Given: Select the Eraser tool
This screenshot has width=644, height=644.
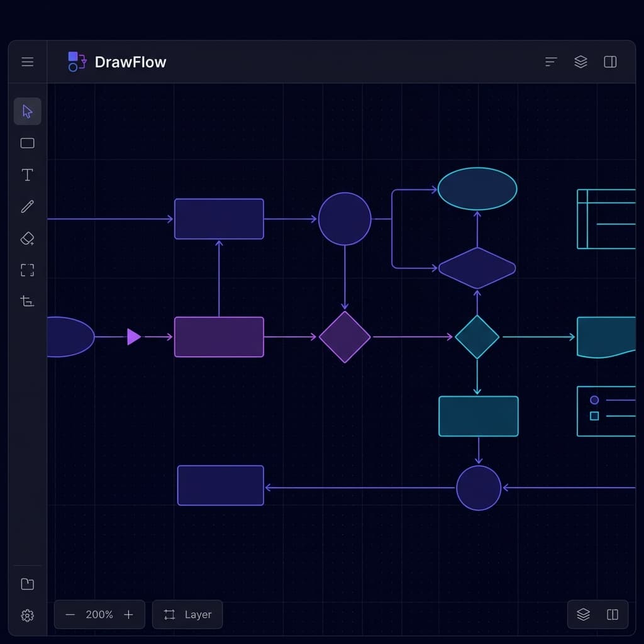Looking at the screenshot, I should click(27, 238).
